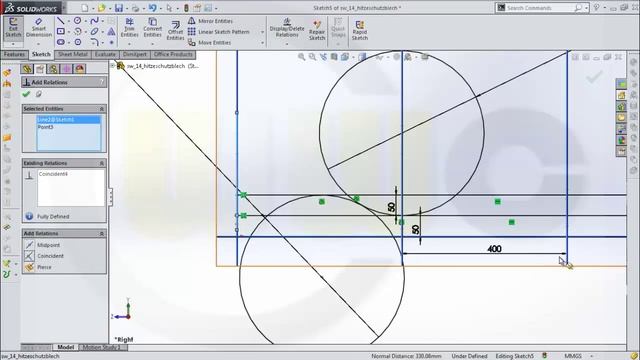
Task: Expand the Move Entities dropdown arrow
Action: click(262, 42)
